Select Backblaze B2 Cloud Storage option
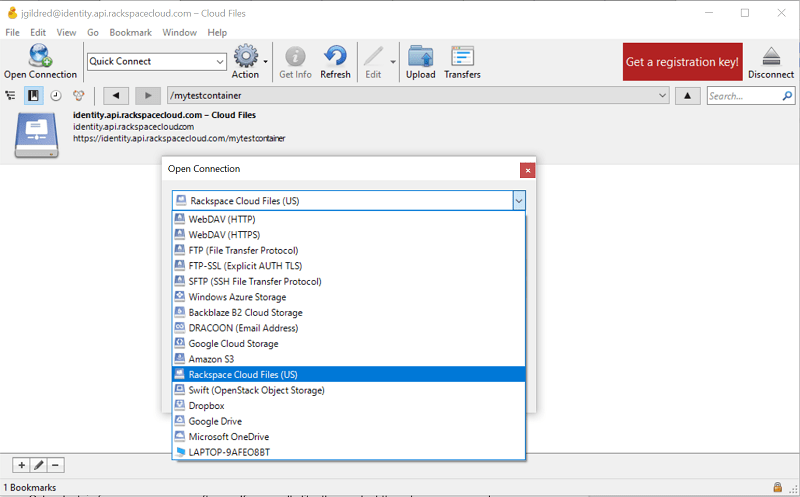The image size is (800, 497). coord(349,313)
